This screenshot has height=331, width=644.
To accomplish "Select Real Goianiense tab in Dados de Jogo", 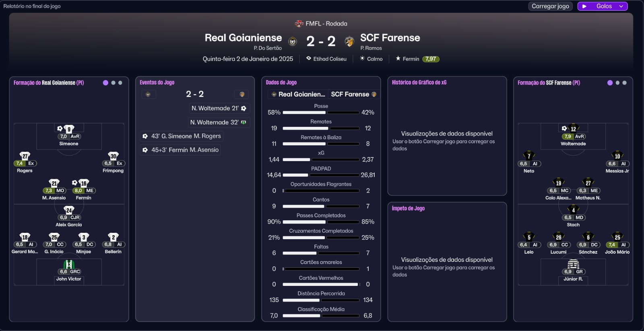I will point(298,94).
